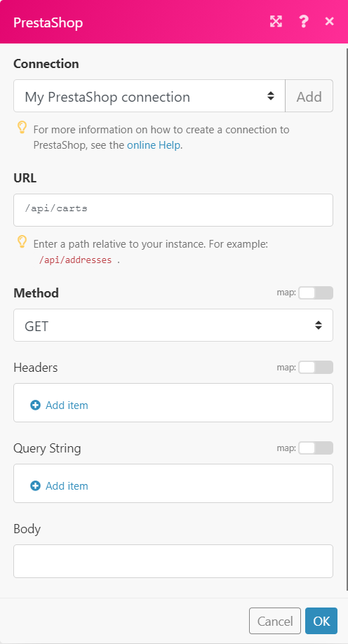Click the expand dialog icon in header
This screenshot has width=348, height=644.
(x=276, y=22)
